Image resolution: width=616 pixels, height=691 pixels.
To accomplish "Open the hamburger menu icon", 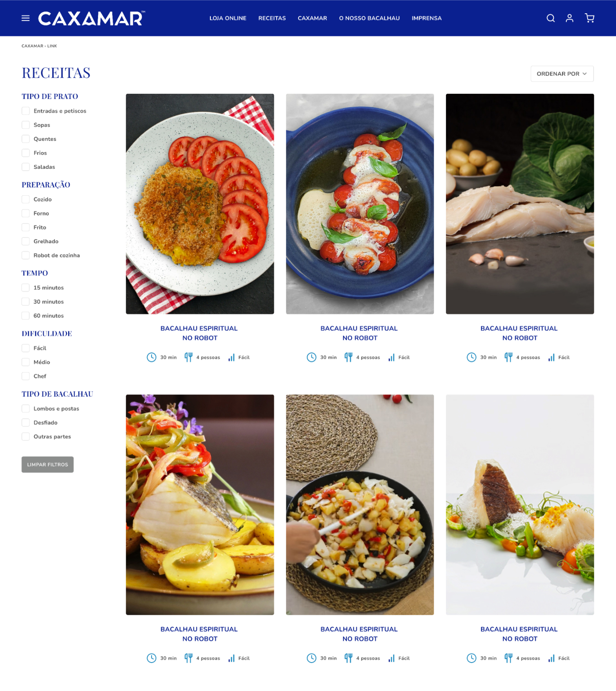I will (26, 18).
